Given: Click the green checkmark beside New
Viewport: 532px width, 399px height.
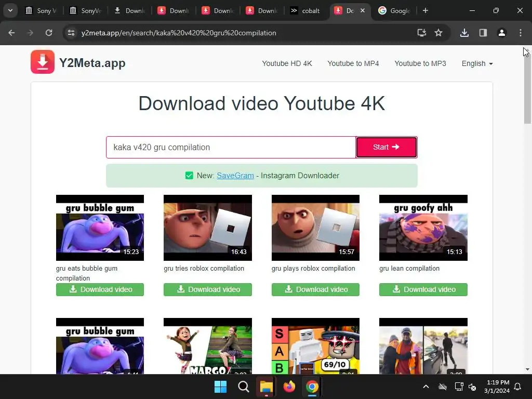Looking at the screenshot, I should point(189,176).
